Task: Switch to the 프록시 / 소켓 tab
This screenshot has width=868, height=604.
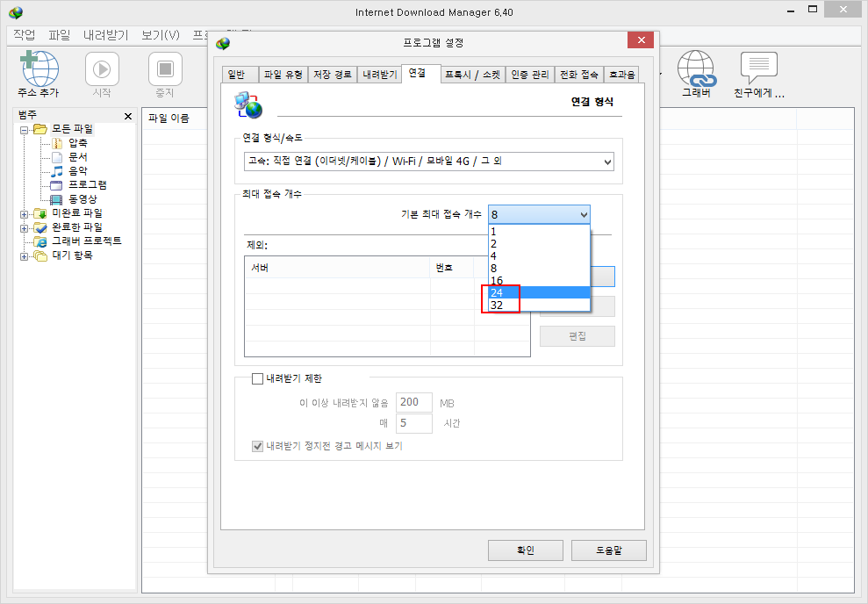Action: click(473, 75)
